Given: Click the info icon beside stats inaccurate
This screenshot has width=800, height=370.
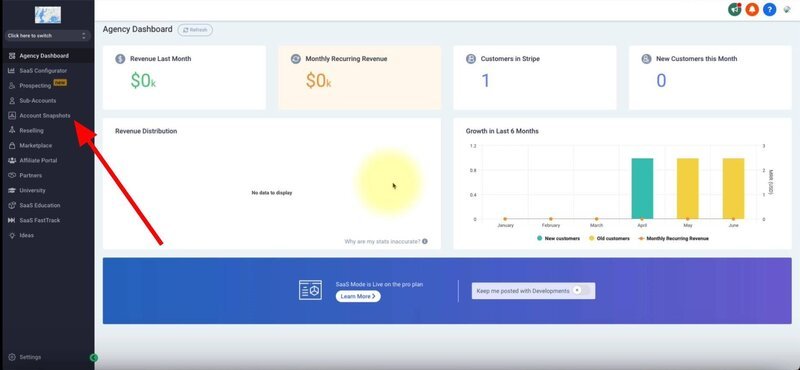Looking at the screenshot, I should click(425, 241).
